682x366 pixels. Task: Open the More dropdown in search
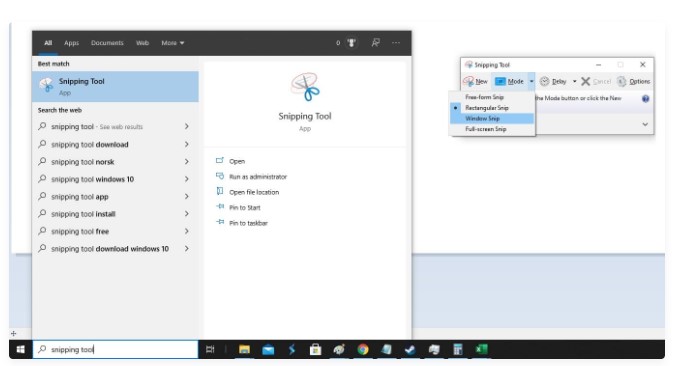coord(173,43)
